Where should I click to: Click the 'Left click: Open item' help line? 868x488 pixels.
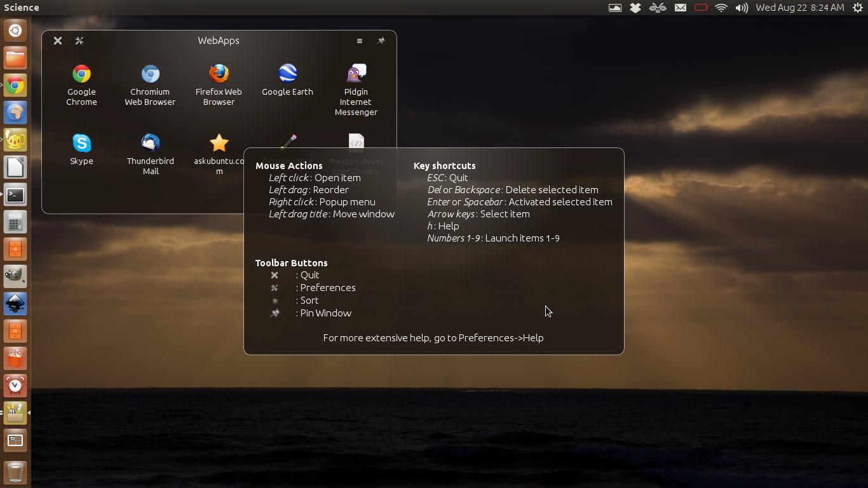tap(315, 178)
